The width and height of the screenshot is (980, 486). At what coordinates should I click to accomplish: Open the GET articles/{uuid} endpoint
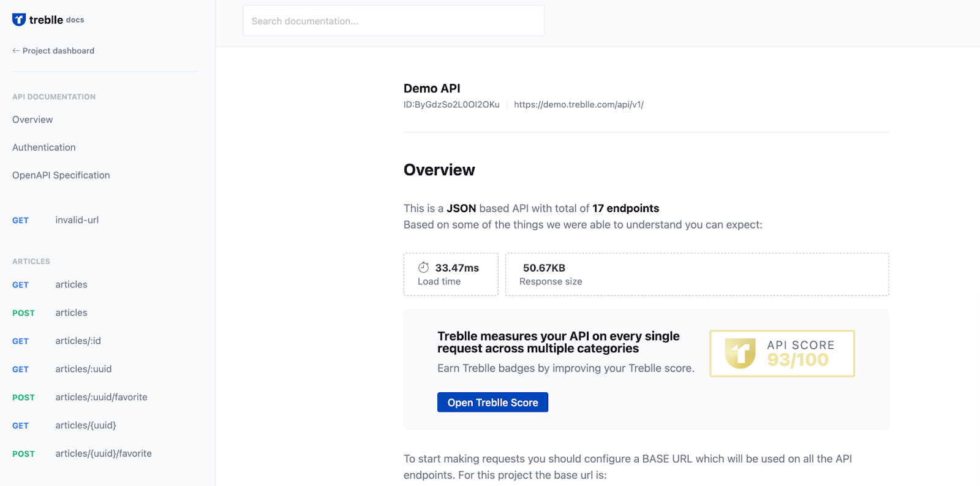64,425
